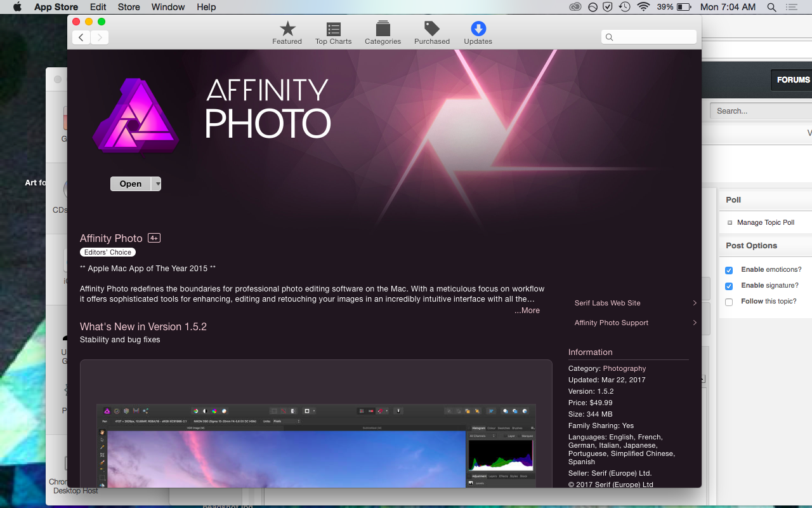This screenshot has width=812, height=508.
Task: Expand the description with ...More
Action: 527,311
